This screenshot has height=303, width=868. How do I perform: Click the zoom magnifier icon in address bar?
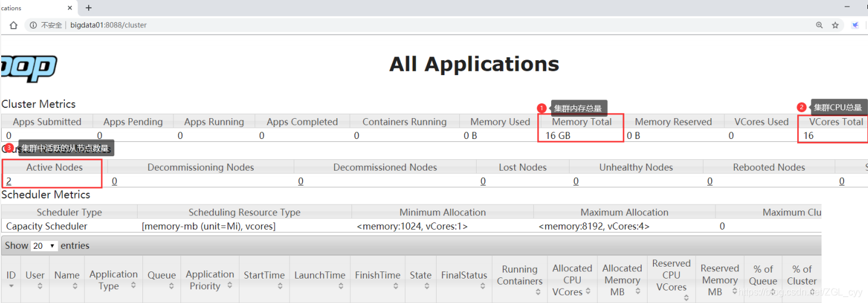point(820,25)
